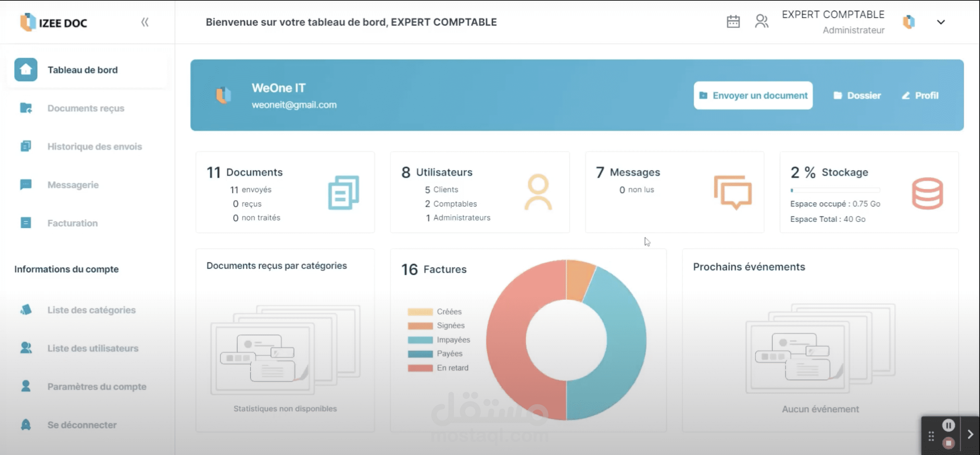
Task: Collapse the sidebar with double chevron
Action: (x=145, y=22)
